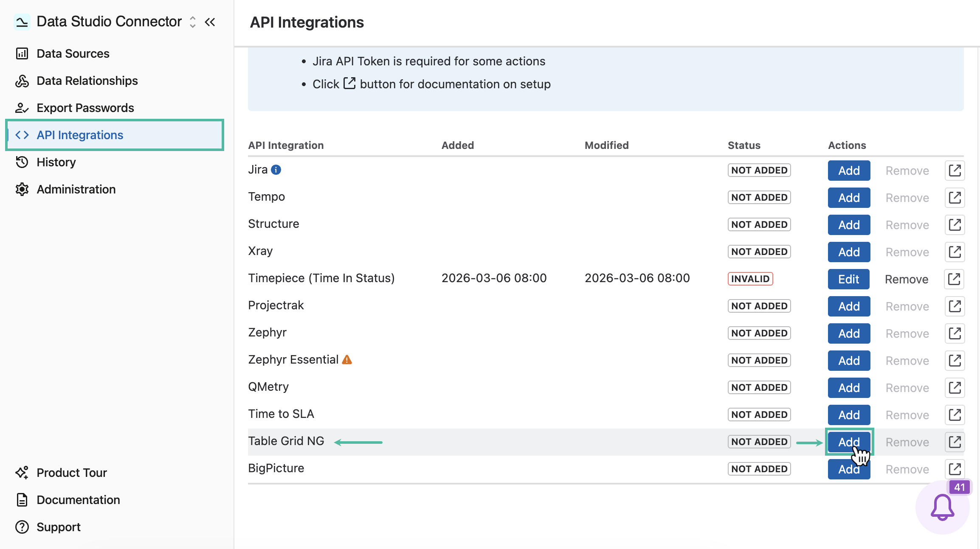Open the app switcher chevrons next to Data Studio Connector

[x=193, y=22]
